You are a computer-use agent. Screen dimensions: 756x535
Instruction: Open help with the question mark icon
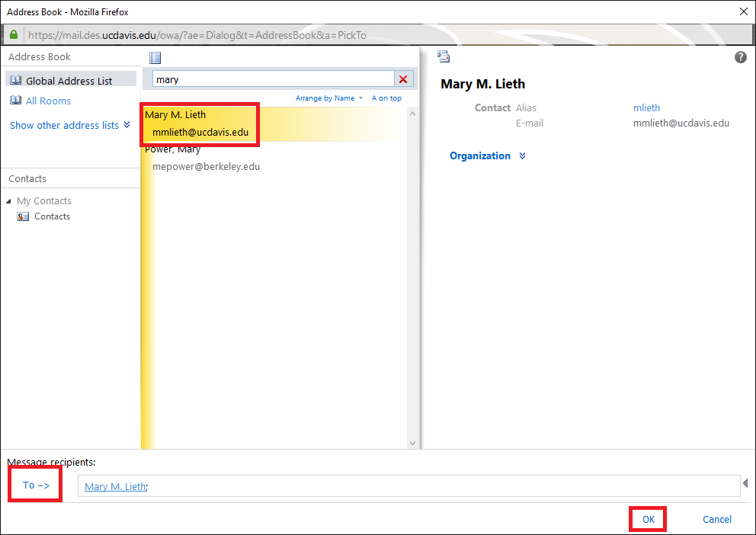[x=740, y=57]
